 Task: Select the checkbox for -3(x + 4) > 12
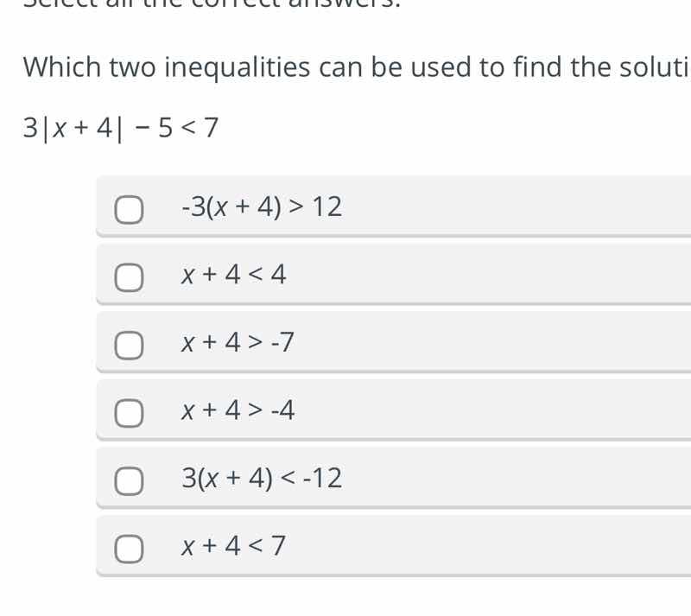tap(130, 207)
